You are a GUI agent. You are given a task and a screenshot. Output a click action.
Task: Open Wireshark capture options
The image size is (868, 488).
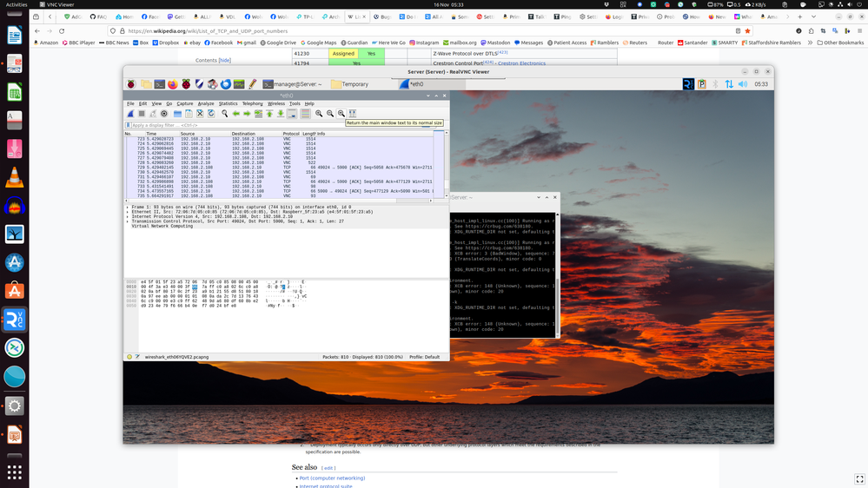164,114
